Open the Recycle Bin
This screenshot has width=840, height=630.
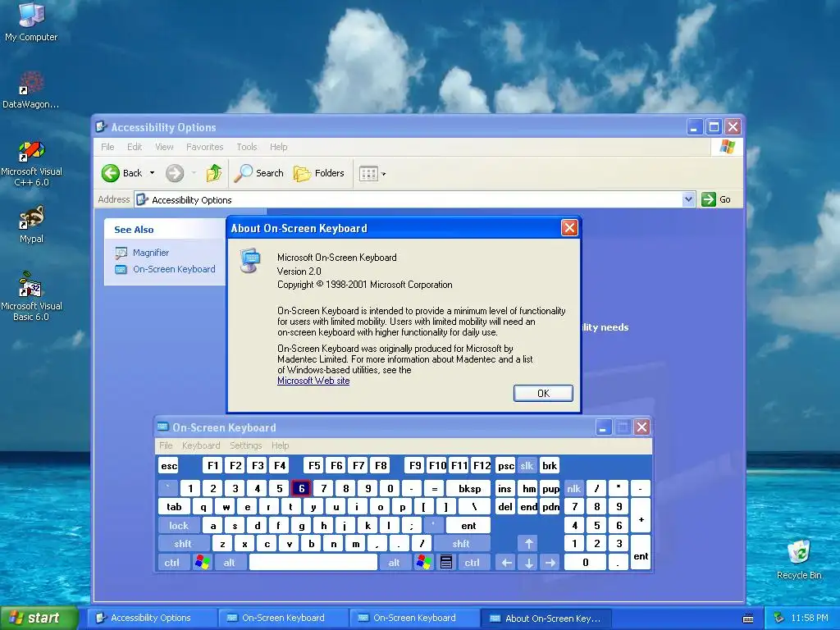pyautogui.click(x=799, y=559)
